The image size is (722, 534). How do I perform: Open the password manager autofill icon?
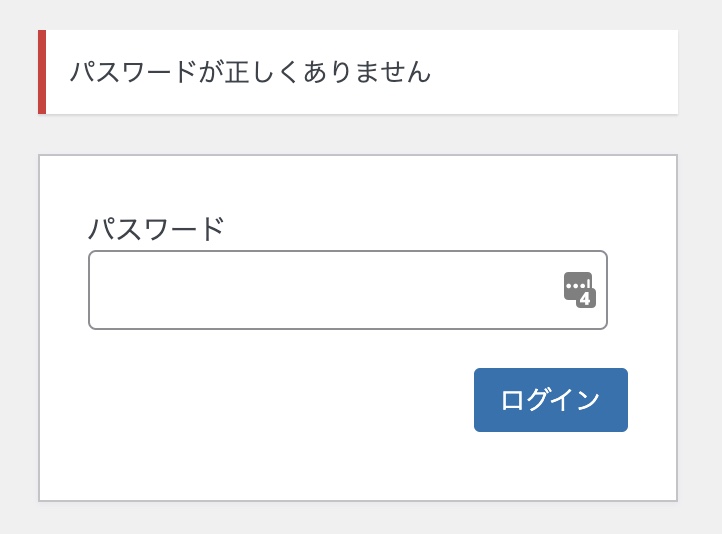[580, 290]
